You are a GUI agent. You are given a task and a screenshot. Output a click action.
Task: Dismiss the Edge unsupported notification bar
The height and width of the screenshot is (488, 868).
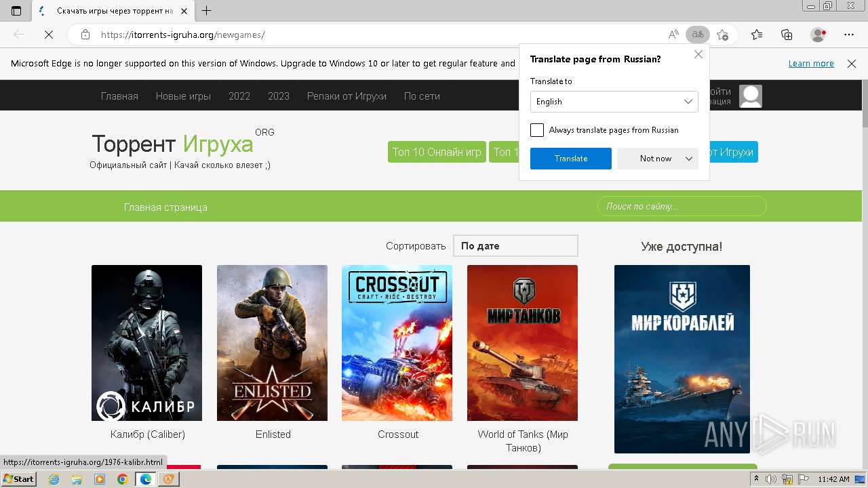pos(852,64)
